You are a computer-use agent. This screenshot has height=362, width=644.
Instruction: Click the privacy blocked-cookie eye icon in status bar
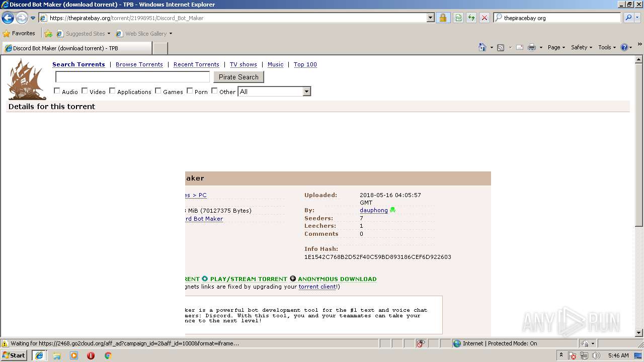(x=421, y=343)
